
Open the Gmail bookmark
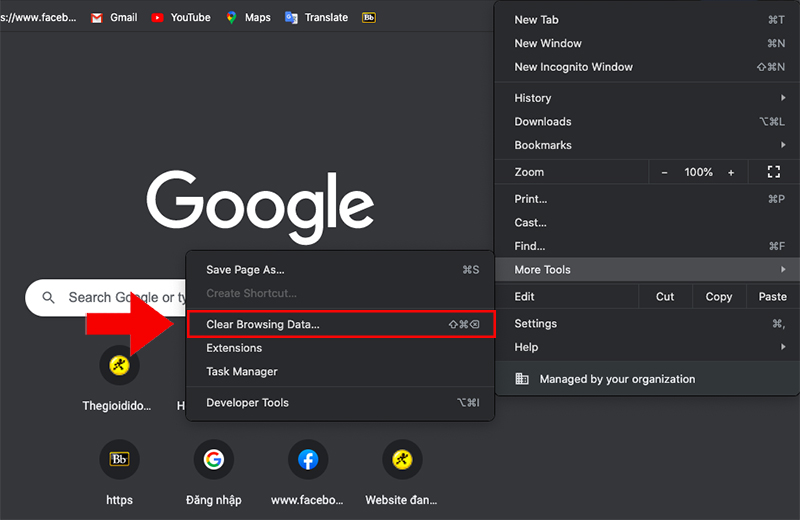(x=114, y=18)
